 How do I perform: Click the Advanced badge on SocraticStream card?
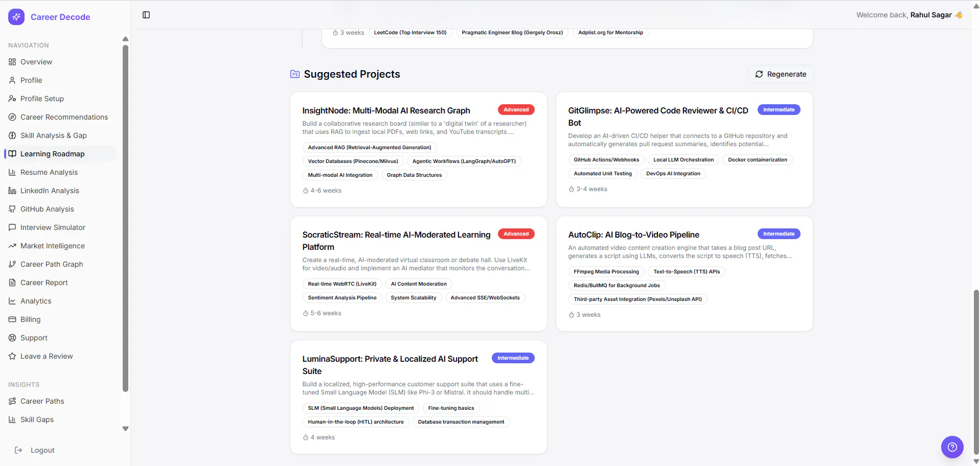click(516, 234)
